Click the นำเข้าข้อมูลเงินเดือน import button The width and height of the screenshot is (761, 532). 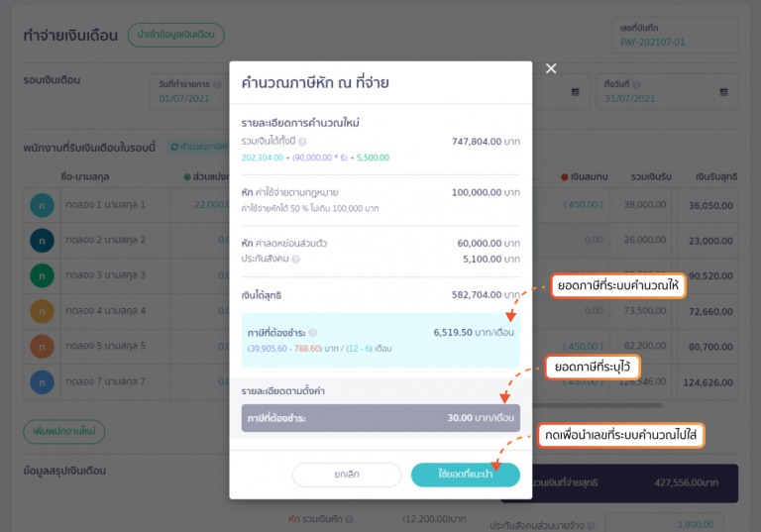click(x=176, y=35)
